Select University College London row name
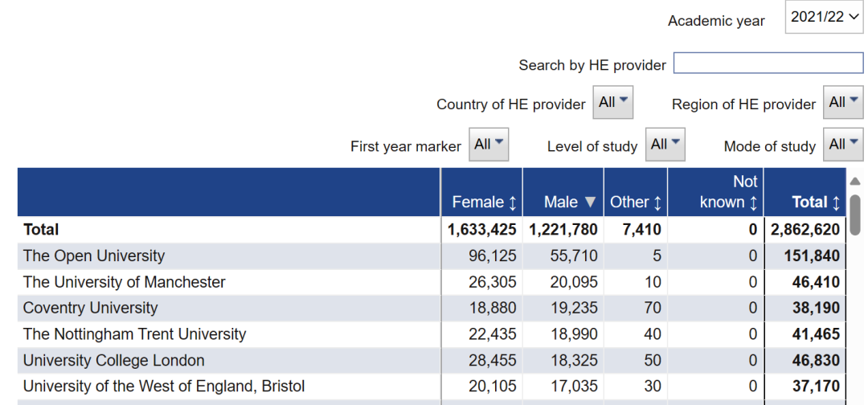The width and height of the screenshot is (868, 405). tap(113, 361)
